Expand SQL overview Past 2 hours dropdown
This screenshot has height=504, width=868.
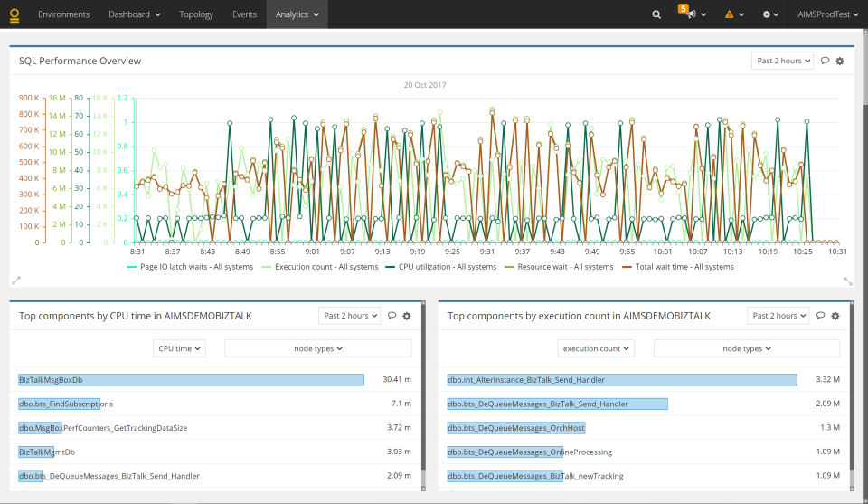pos(782,61)
